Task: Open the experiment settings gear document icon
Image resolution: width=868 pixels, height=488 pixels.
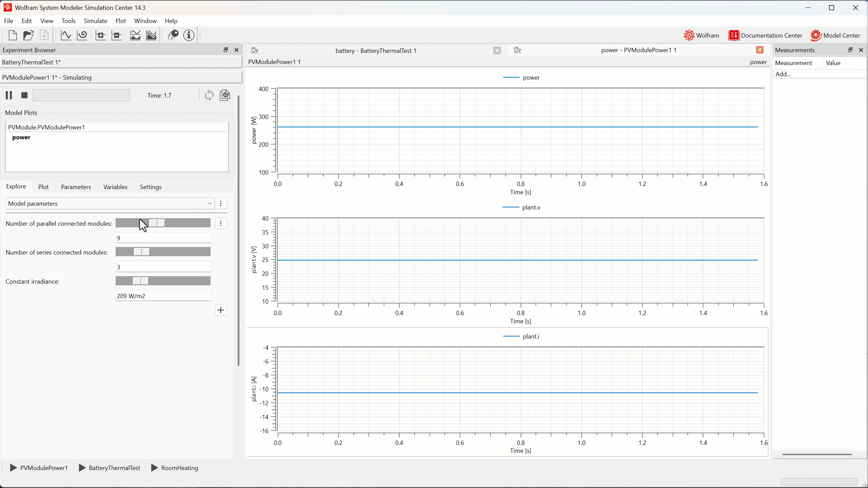Action: pyautogui.click(x=225, y=95)
